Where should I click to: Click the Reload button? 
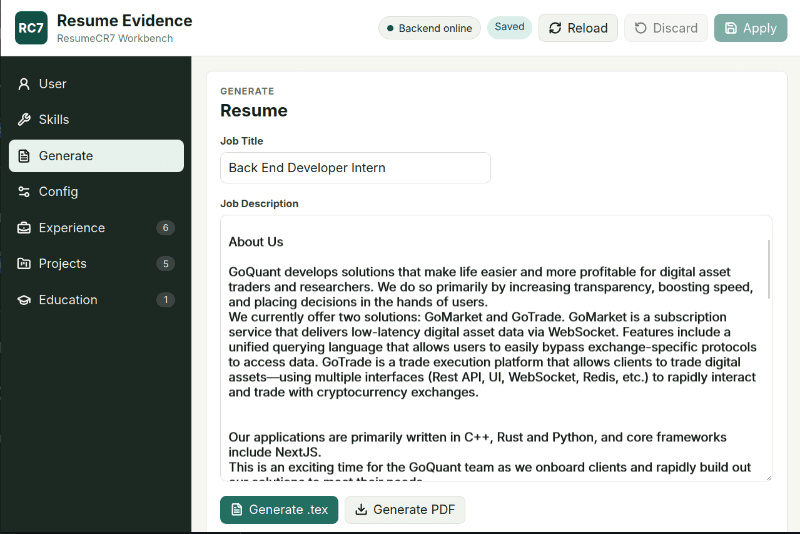click(578, 28)
